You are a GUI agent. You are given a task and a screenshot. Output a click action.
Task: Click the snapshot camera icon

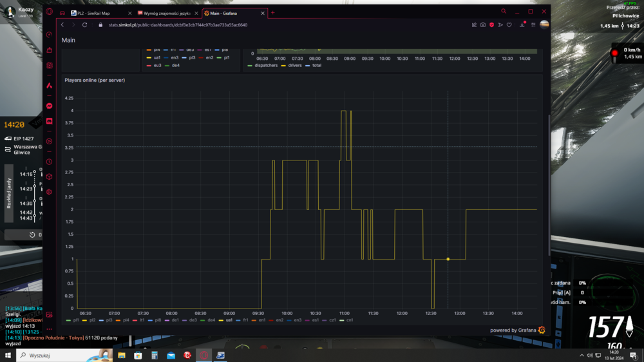(482, 25)
